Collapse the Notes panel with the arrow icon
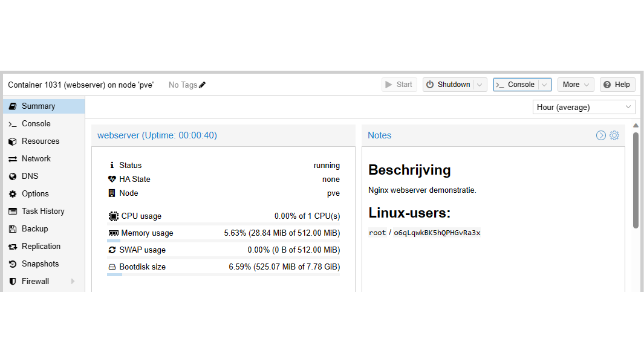 [601, 135]
